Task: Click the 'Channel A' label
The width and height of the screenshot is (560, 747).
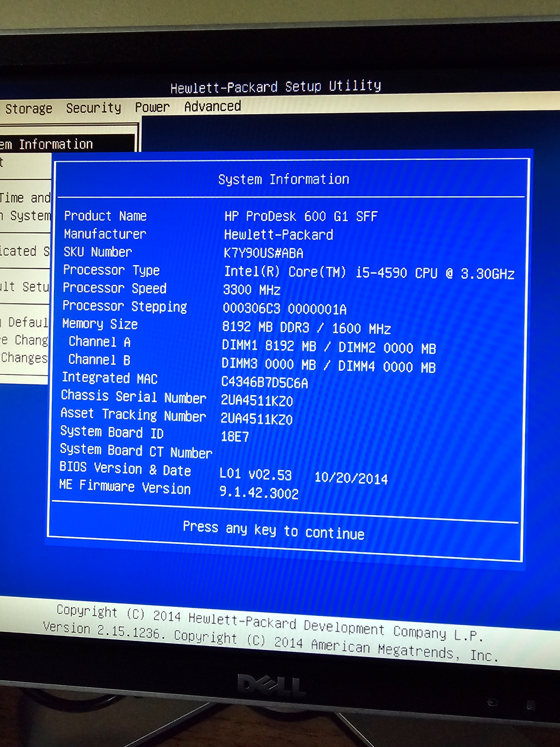Action: (x=100, y=342)
